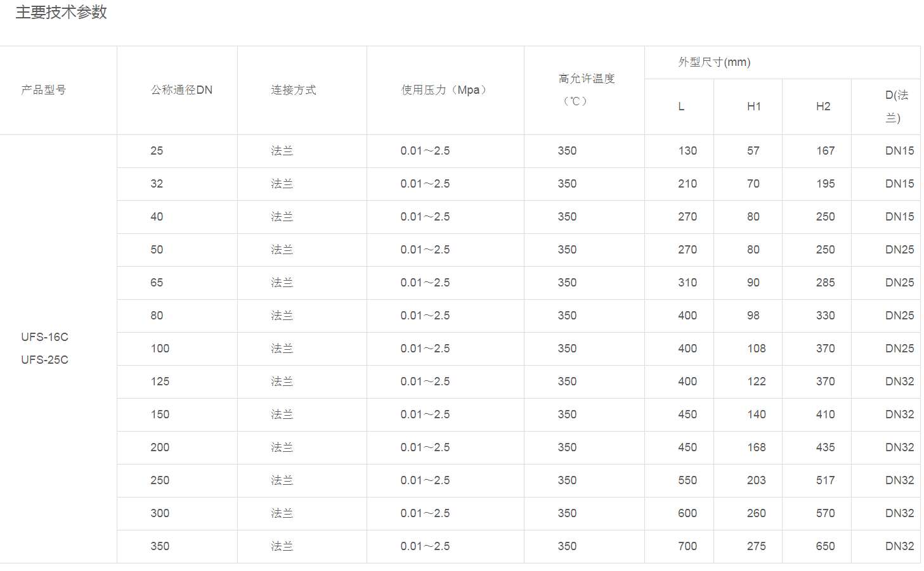Select the H2 value 650 cell
924x571 pixels.
coord(825,546)
